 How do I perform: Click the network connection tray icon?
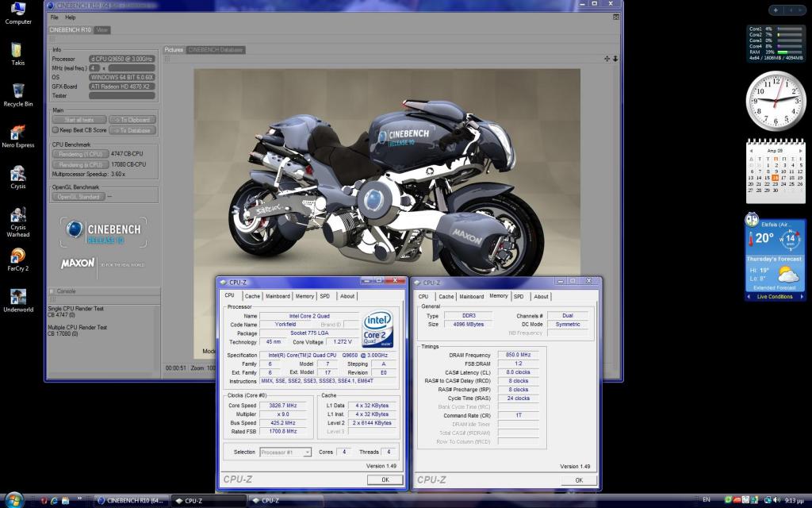[x=768, y=500]
